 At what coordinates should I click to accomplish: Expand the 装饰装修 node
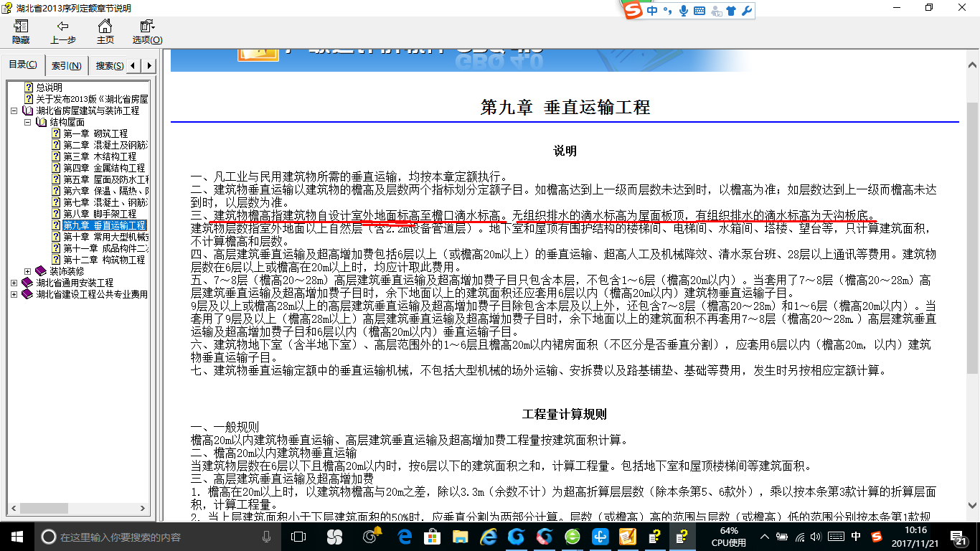pyautogui.click(x=28, y=271)
